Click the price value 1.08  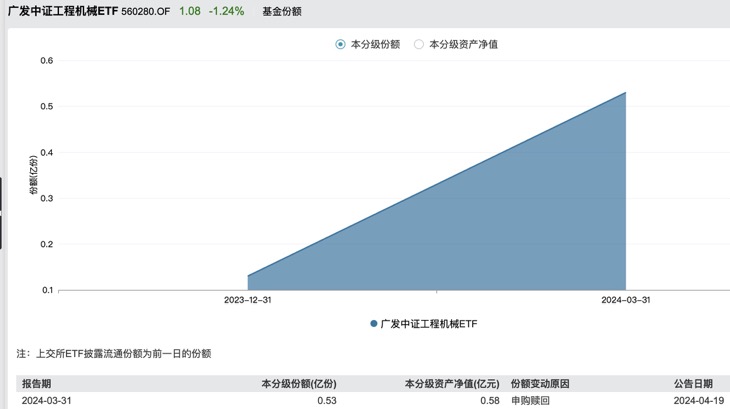point(190,11)
